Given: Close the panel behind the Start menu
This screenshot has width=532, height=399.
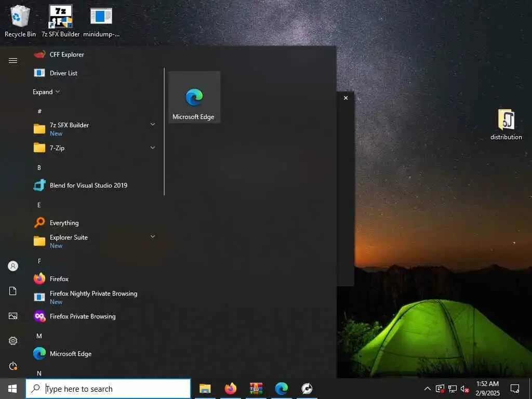Looking at the screenshot, I should tap(345, 98).
